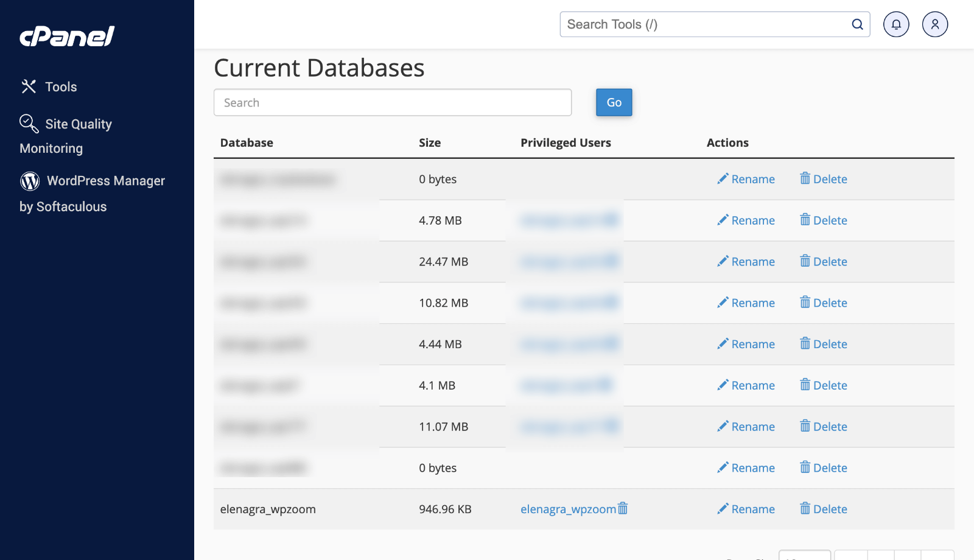Click the Go button
The height and width of the screenshot is (560, 974).
[x=614, y=102]
